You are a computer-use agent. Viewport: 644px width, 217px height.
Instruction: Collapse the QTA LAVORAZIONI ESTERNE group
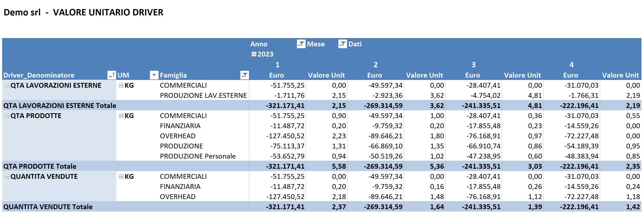click(7, 85)
